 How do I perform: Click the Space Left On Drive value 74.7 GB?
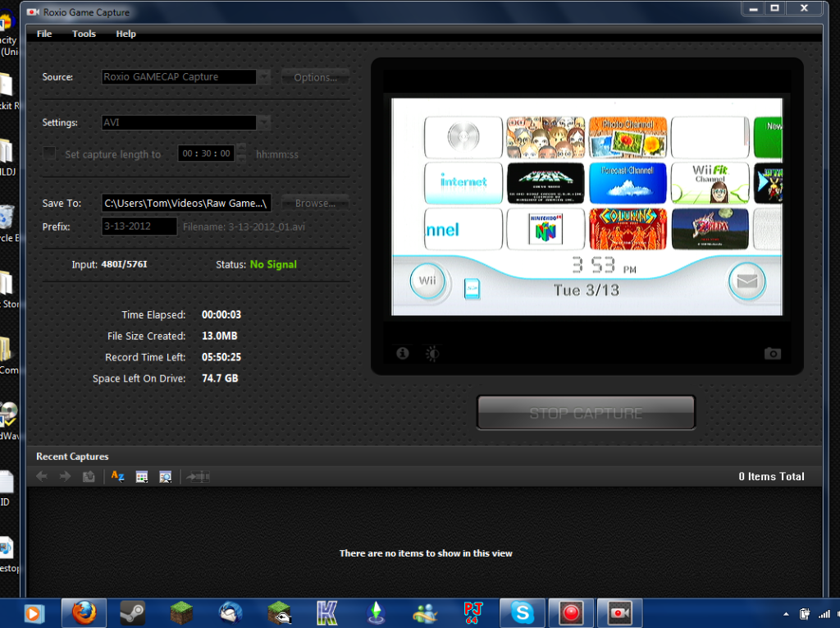[x=220, y=378]
